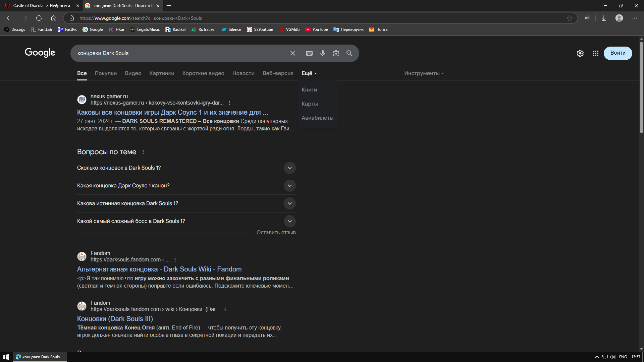Screen dimensions: 644x362
Task: Select Авиабилеты from the Ещё menu
Action: pyautogui.click(x=317, y=118)
